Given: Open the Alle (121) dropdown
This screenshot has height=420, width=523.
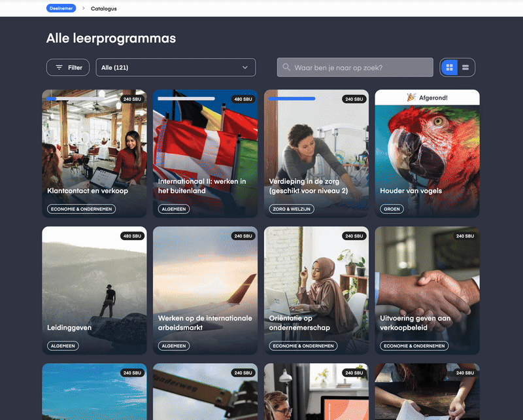Looking at the screenshot, I should (x=175, y=67).
